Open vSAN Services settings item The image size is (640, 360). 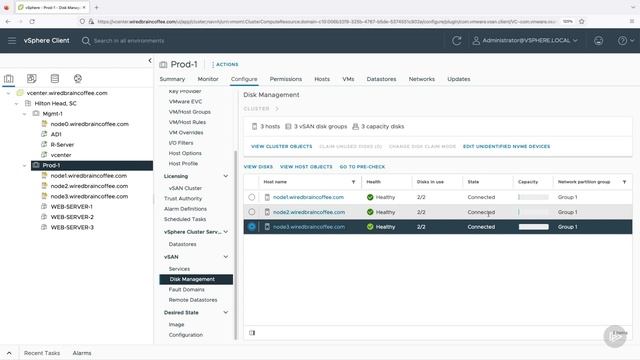pos(179,269)
